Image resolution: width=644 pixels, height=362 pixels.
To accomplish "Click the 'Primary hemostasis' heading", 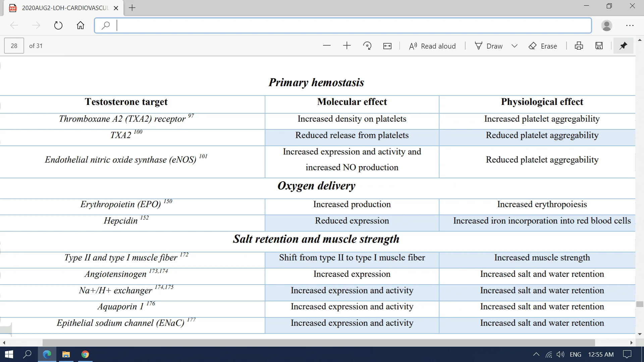I will tap(316, 82).
